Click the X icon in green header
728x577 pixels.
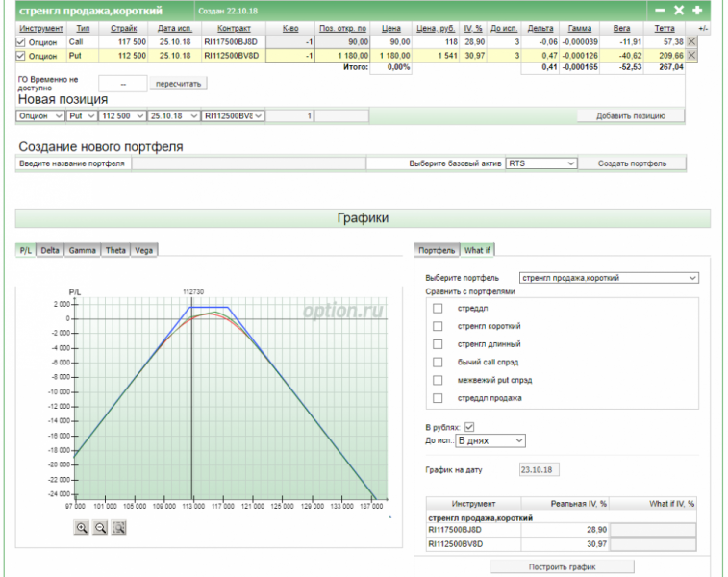tap(678, 10)
